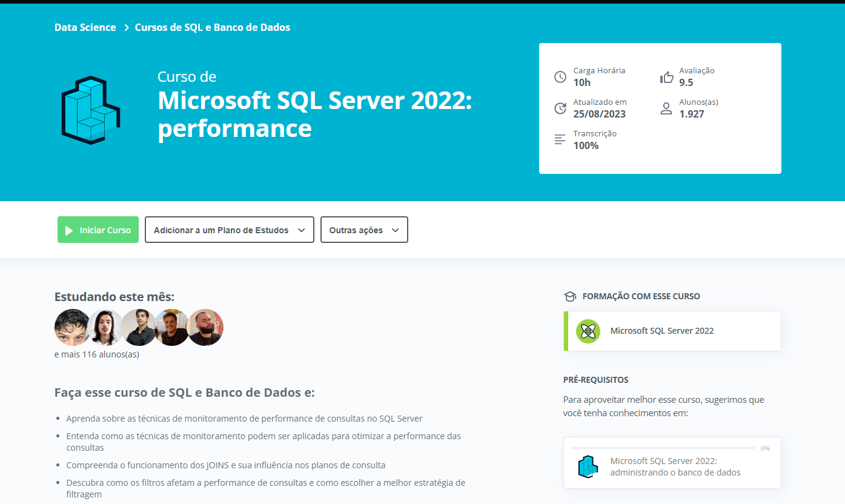845x504 pixels.
Task: Open the second student avatar with long hair
Action: 105,327
